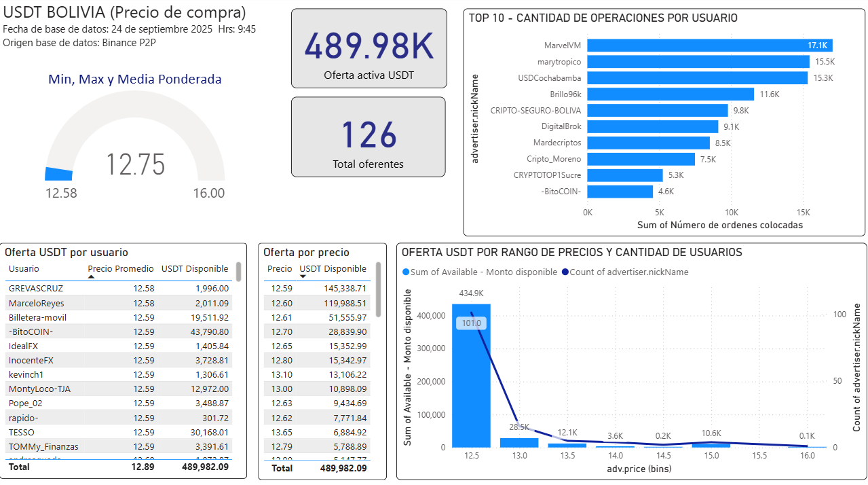Select the Cripto_Moreno bar
Screen dimensions: 868x485
(x=641, y=159)
